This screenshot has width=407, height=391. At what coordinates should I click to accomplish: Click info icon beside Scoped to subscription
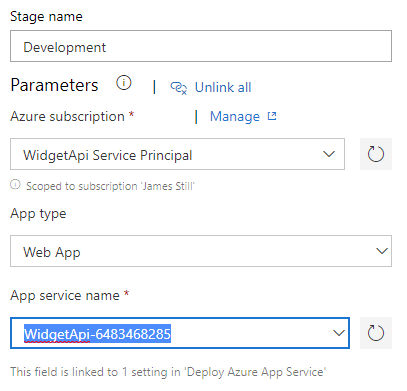[x=15, y=184]
